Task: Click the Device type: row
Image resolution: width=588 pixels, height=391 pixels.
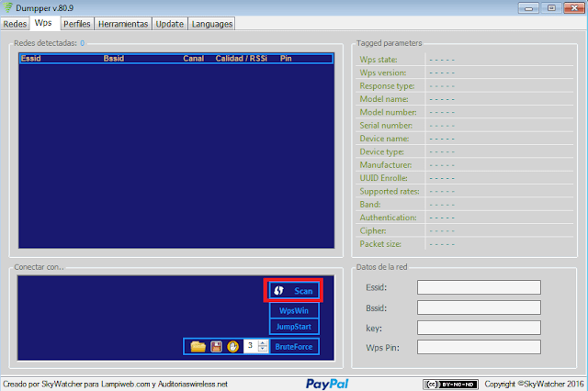Action: (x=464, y=151)
